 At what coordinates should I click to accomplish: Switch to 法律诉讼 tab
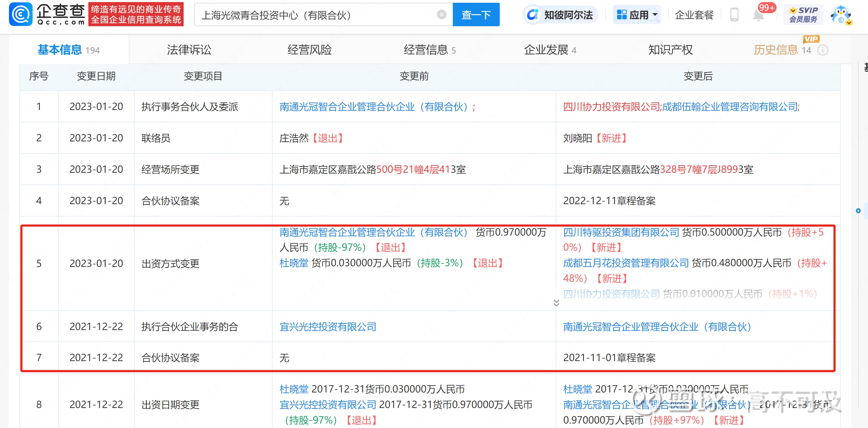point(189,50)
